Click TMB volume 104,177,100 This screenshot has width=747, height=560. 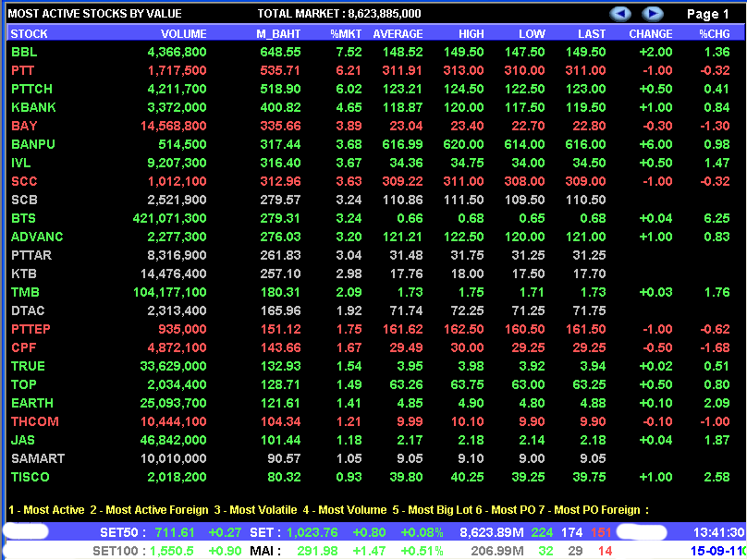[x=169, y=292]
